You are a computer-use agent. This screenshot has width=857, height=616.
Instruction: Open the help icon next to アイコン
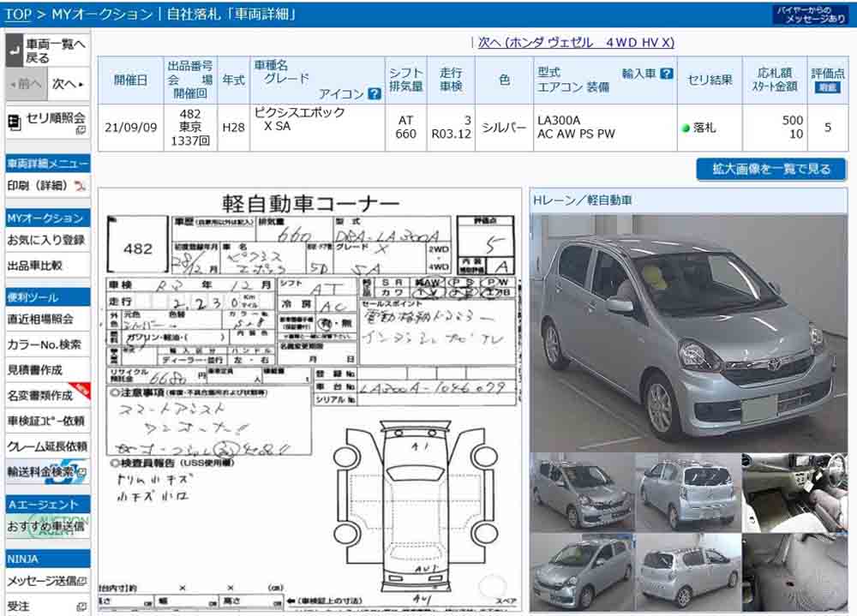click(x=375, y=93)
